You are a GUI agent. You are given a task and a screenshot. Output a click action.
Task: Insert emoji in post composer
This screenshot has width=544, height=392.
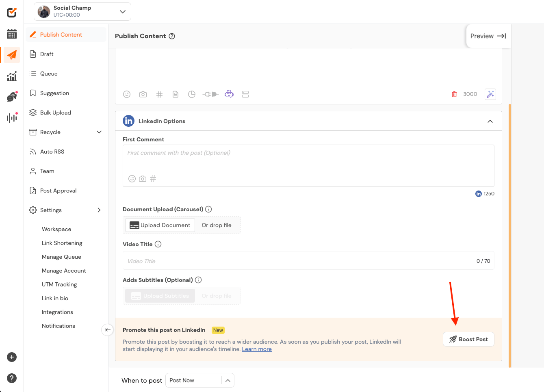(x=127, y=94)
